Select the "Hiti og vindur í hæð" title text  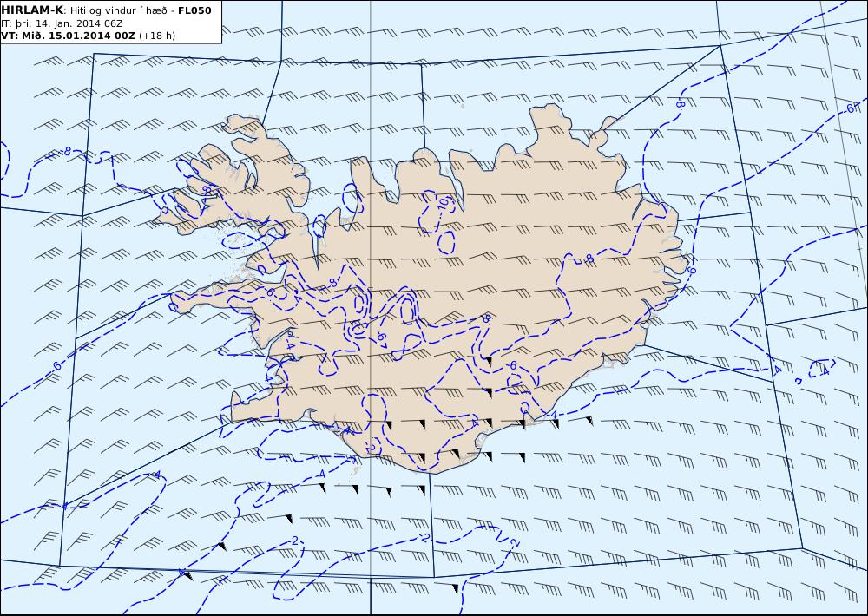pyautogui.click(x=119, y=10)
